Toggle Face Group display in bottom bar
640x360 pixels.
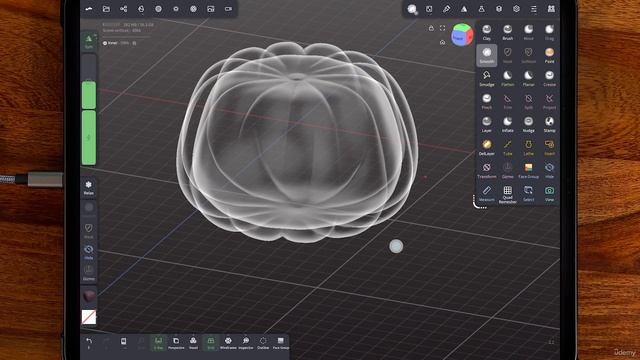(281, 343)
